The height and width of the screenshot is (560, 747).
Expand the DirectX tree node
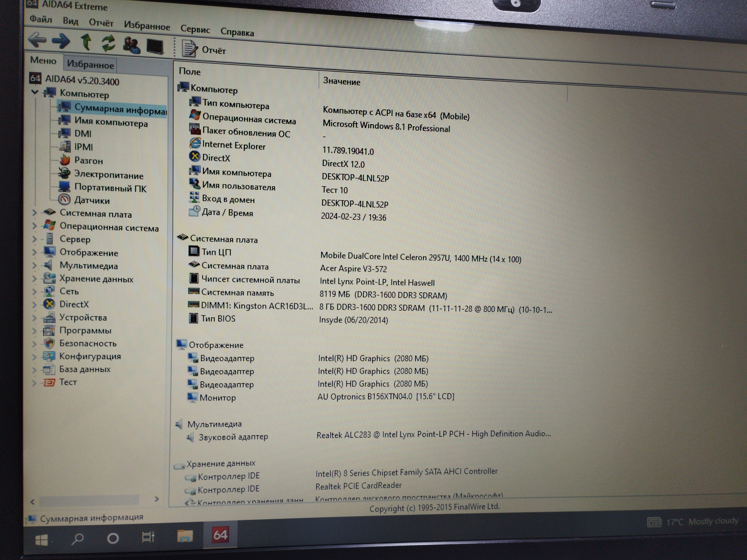click(x=34, y=304)
